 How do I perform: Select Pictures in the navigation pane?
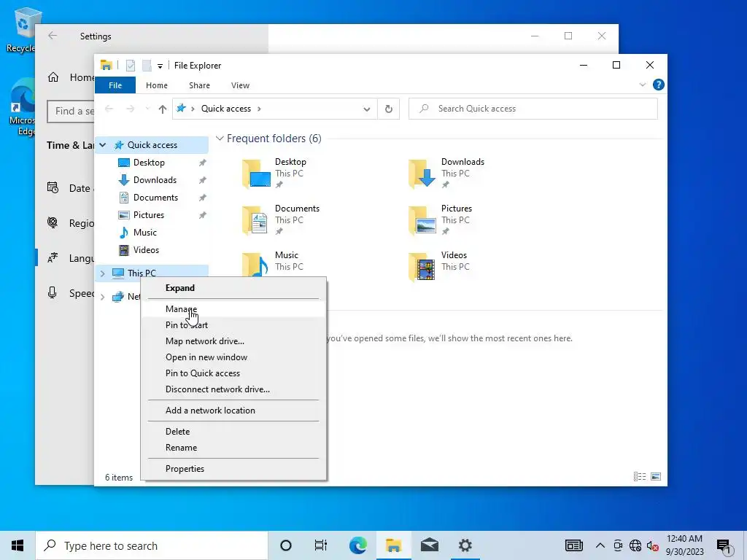pos(149,215)
